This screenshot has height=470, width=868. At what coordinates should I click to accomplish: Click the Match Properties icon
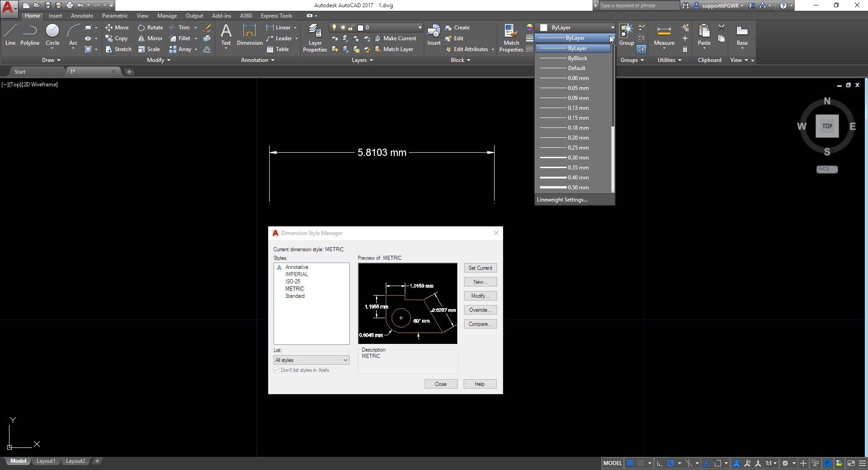(511, 38)
